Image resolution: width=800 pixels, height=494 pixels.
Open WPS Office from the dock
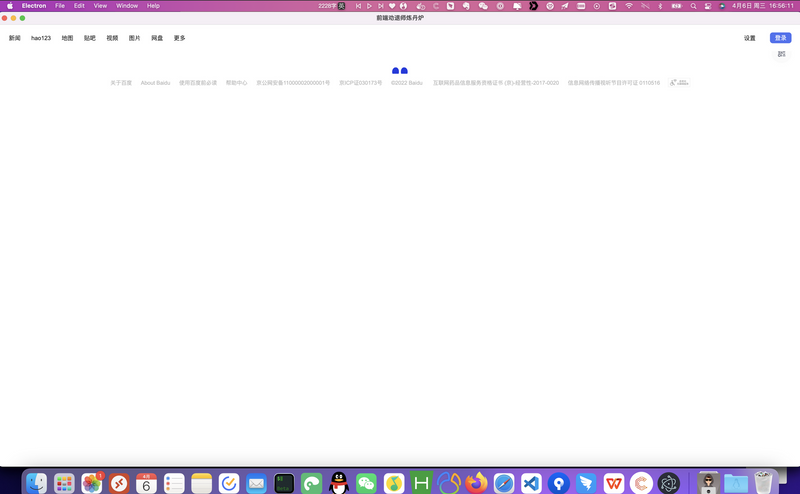pos(613,484)
